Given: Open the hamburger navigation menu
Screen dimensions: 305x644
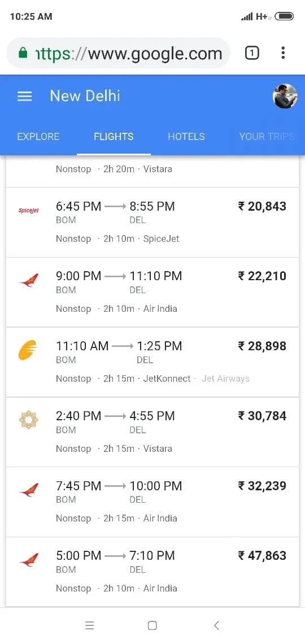Looking at the screenshot, I should [25, 96].
